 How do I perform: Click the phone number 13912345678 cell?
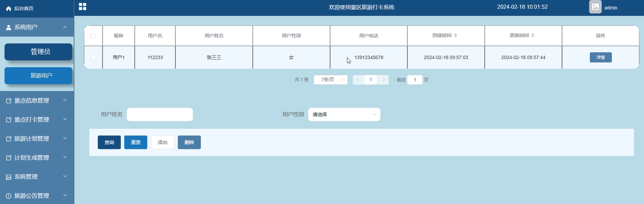point(368,57)
